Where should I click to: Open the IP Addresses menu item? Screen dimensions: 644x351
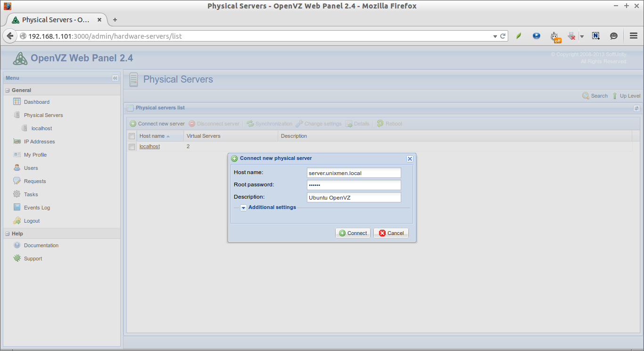[40, 142]
